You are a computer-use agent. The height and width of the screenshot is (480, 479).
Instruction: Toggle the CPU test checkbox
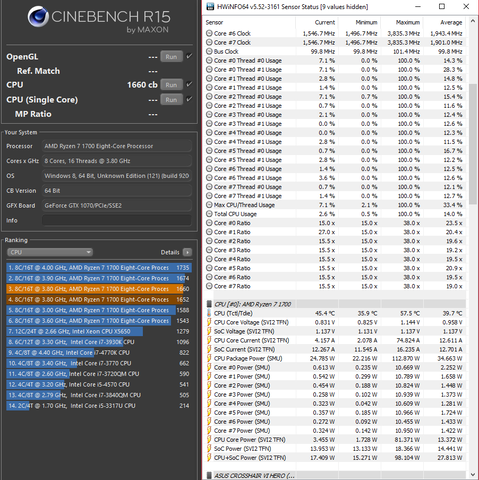tap(189, 84)
